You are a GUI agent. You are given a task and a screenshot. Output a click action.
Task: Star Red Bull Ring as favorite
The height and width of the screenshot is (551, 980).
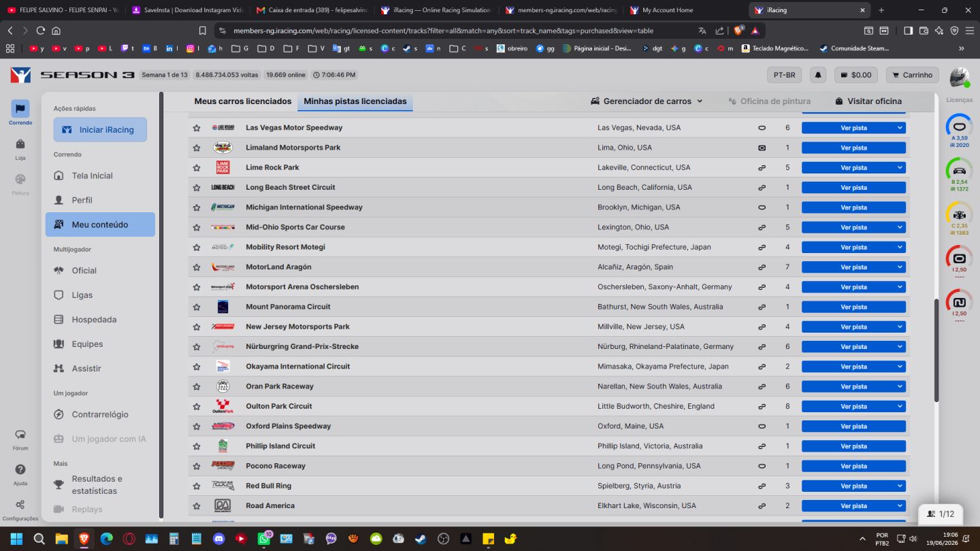[x=197, y=486]
